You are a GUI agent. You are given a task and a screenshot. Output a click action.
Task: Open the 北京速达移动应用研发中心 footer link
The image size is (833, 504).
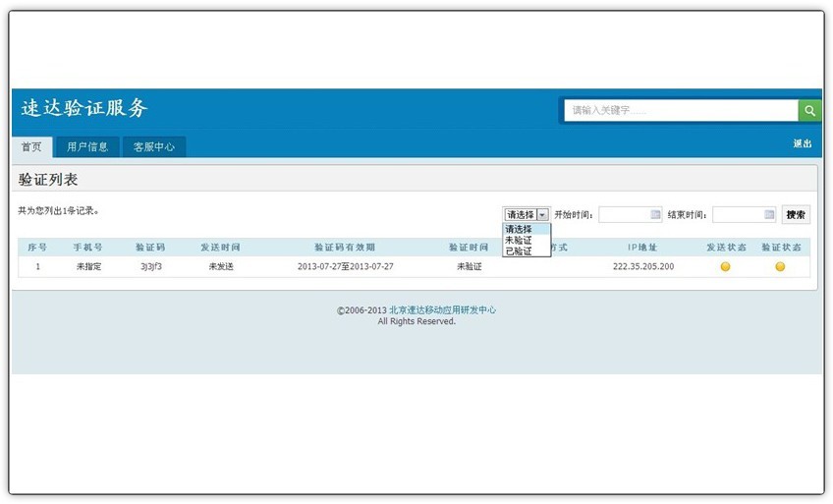coord(442,309)
